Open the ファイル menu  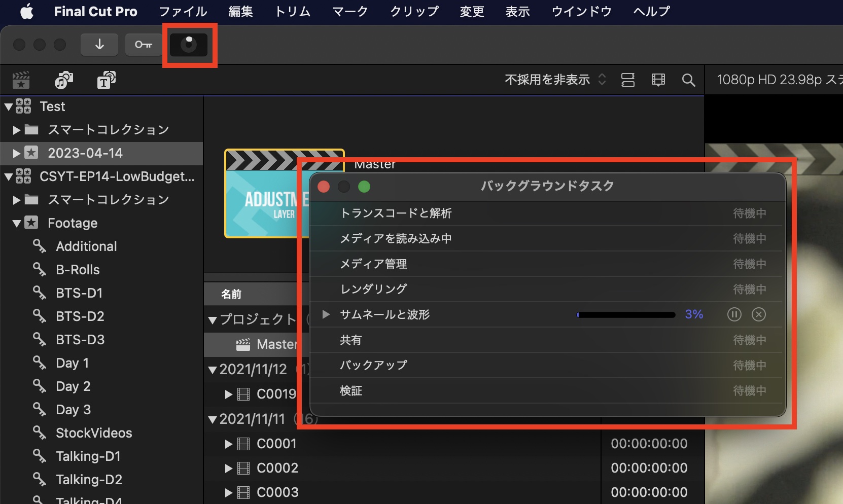[x=183, y=11]
